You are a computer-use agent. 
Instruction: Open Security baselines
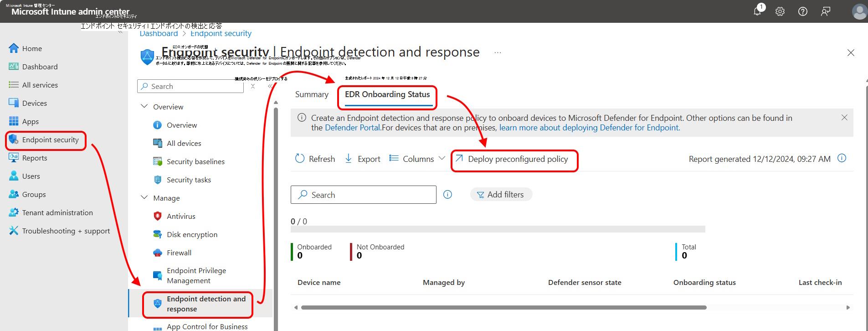(x=189, y=161)
